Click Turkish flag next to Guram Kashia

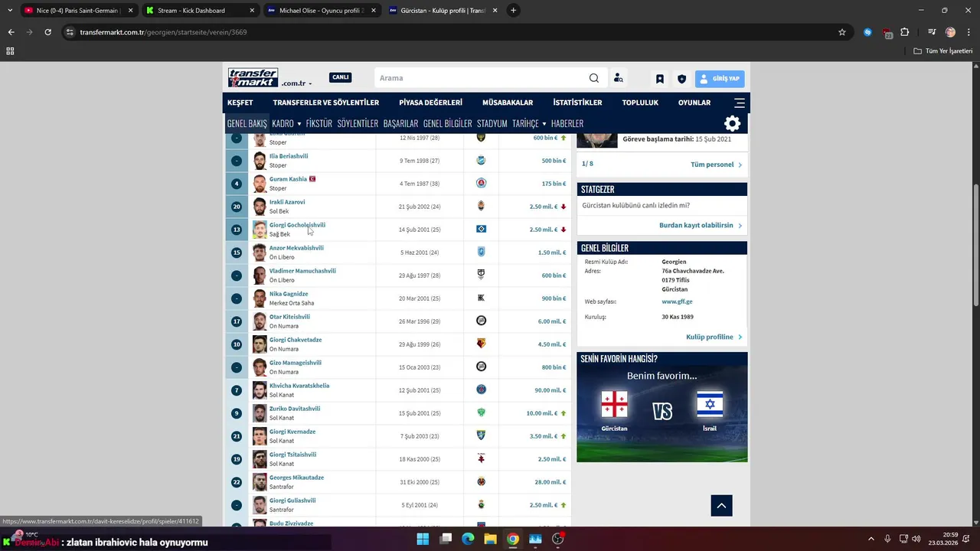coord(312,179)
